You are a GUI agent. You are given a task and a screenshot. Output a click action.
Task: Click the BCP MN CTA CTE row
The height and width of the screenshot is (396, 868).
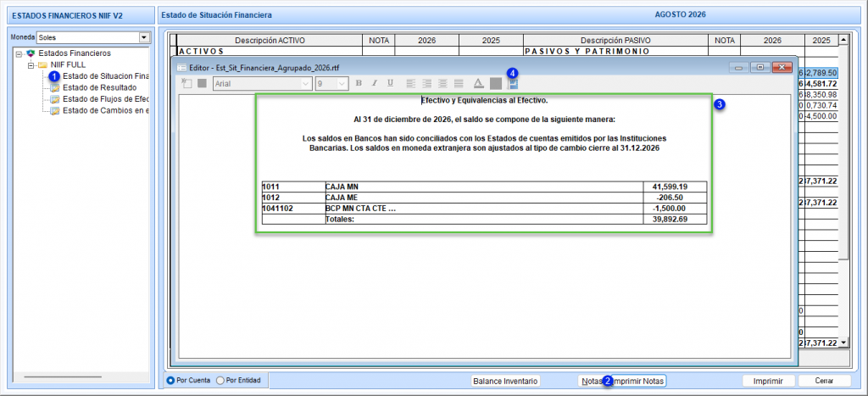coord(484,209)
